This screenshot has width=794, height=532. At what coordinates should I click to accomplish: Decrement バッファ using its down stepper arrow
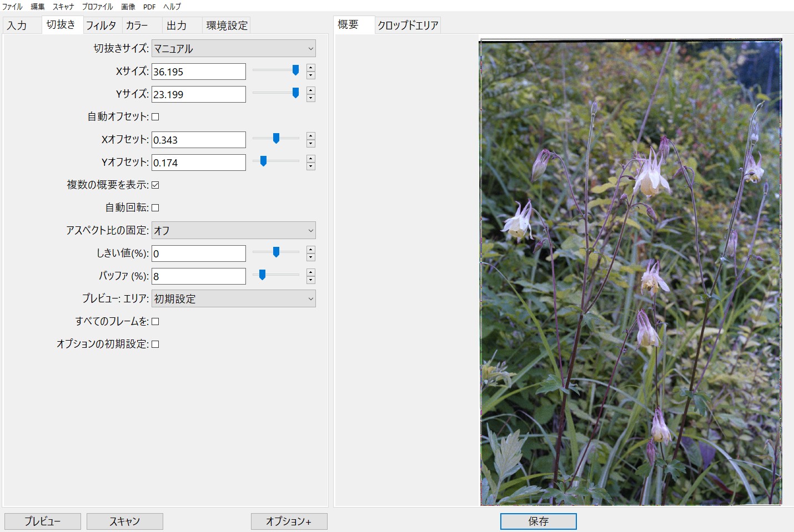click(x=310, y=279)
